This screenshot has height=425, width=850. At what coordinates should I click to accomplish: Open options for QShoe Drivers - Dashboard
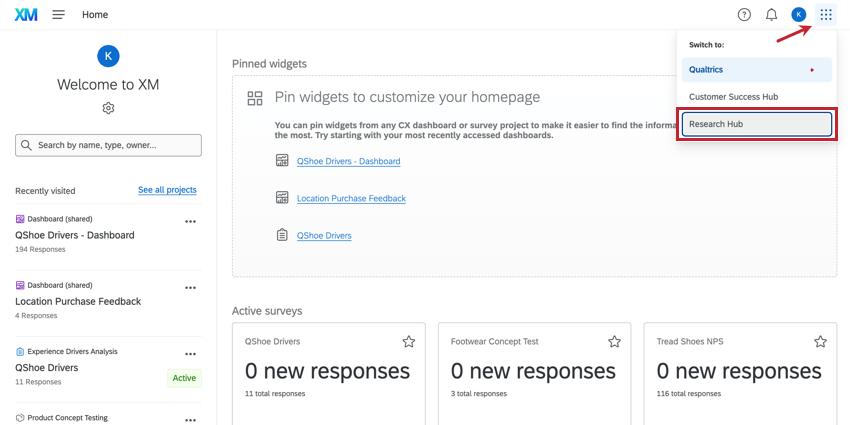(x=190, y=222)
